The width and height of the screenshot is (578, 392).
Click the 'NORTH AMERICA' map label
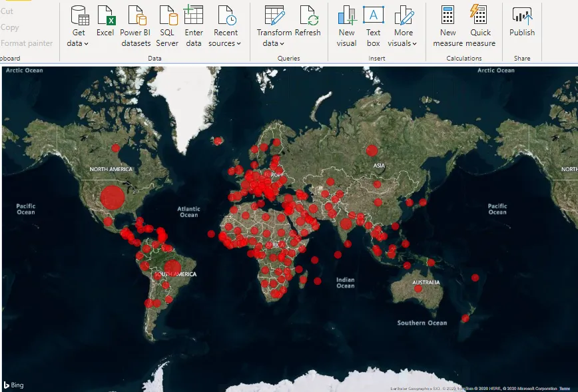111,169
